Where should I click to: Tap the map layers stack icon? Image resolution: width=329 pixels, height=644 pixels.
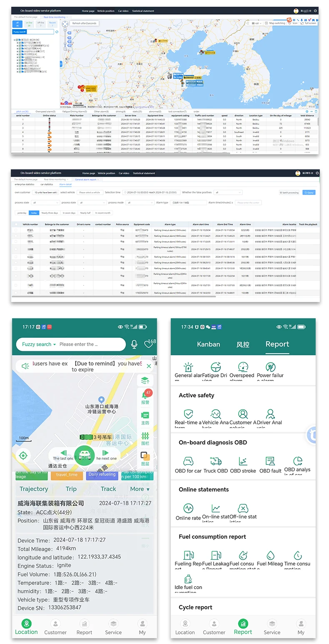145,380
